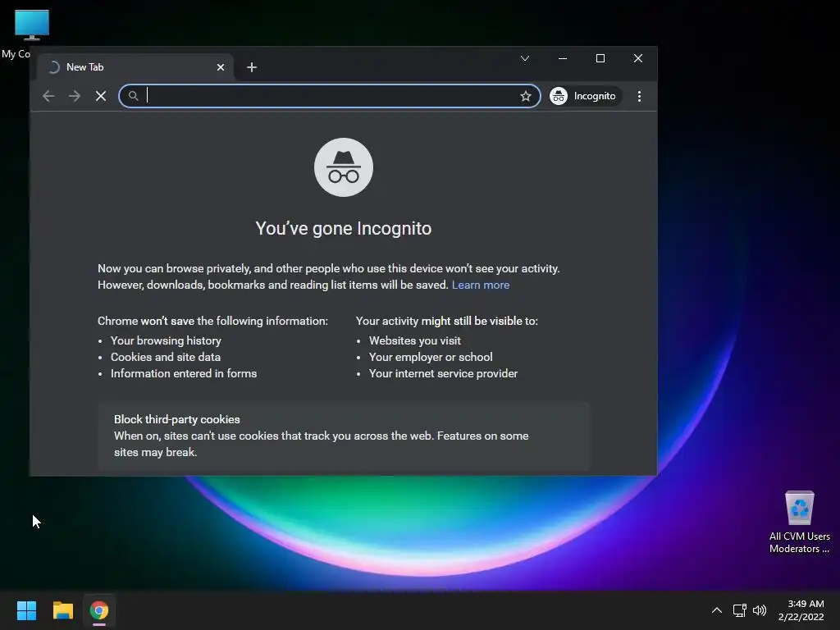The image size is (840, 630).
Task: Bookmark this tab with the star icon
Action: tap(526, 96)
